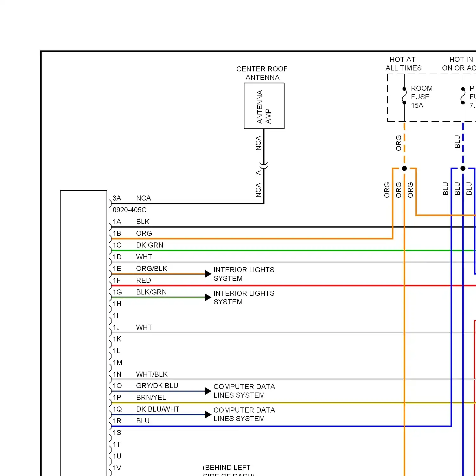This screenshot has height=476, width=476.
Task: Click the WHT label at pin 1J
Action: (x=144, y=327)
